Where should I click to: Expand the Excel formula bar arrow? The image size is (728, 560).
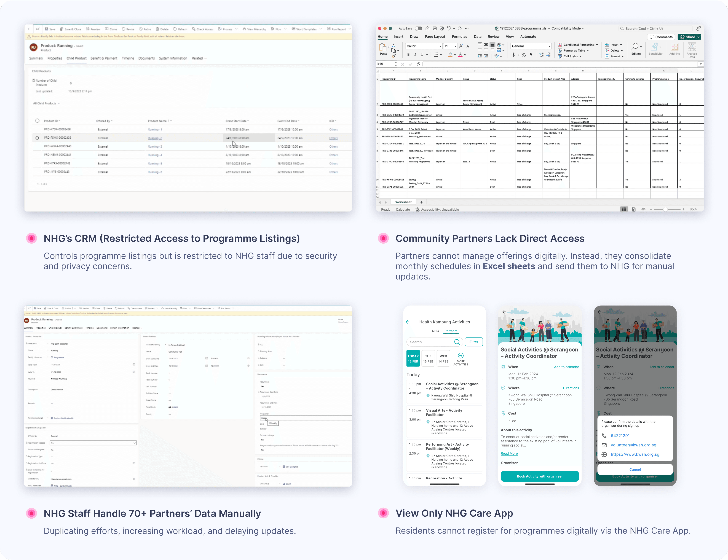[701, 64]
